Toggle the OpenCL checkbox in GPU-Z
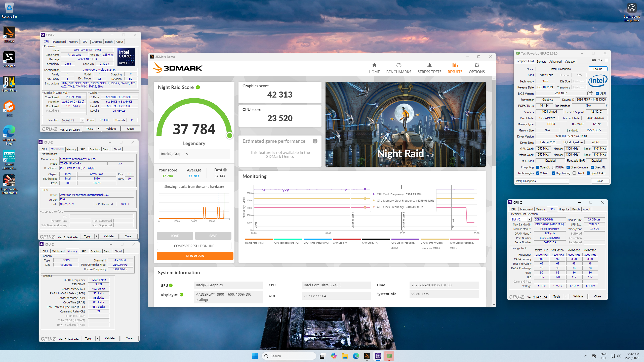Image resolution: width=644 pixels, height=362 pixels. click(538, 167)
